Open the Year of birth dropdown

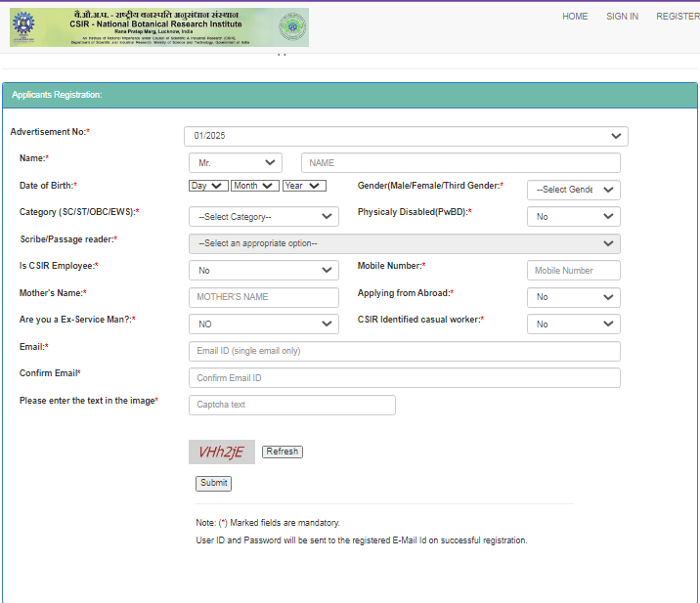click(x=304, y=186)
